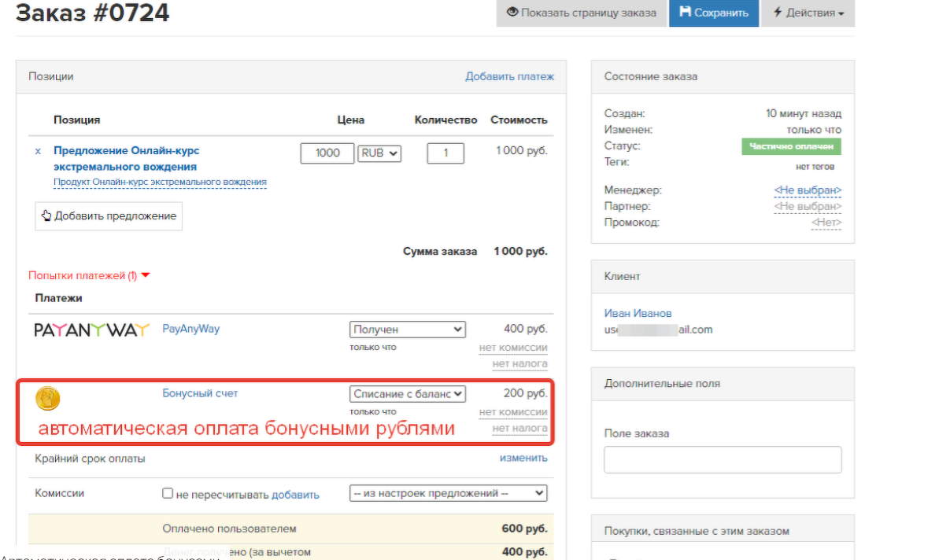Click the price field showing 1000
Viewport: 939px width, 560px height.
(327, 153)
